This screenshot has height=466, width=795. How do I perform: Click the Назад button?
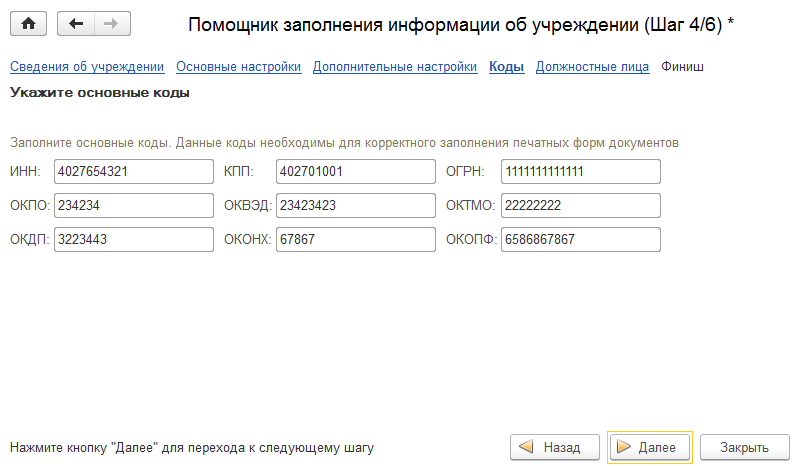555,447
